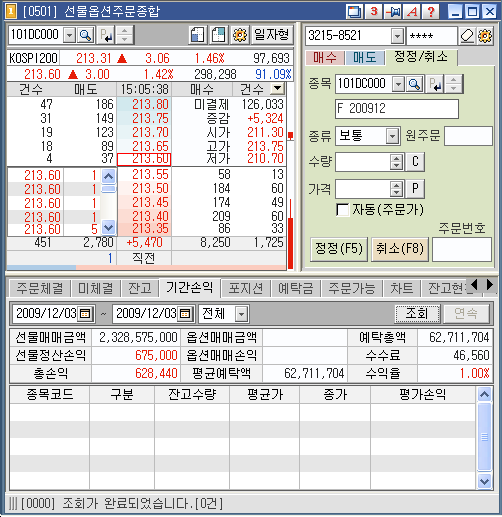Open the 포지션 tab
This screenshot has height=517, width=502.
pos(246,288)
